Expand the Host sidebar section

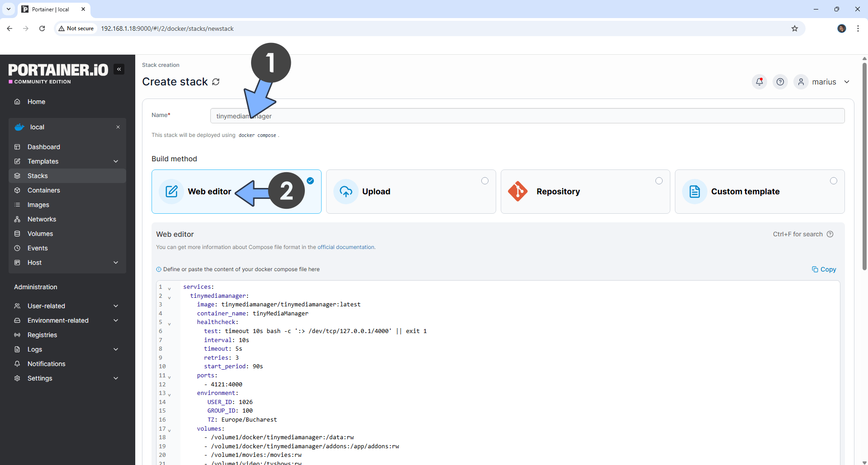pos(116,263)
